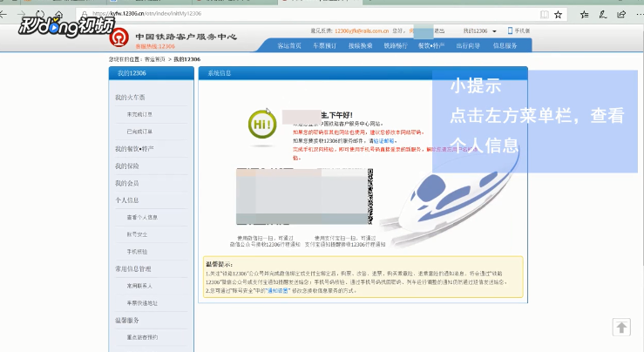Viewport: 644px width, 352px height.
Task: Open the 车票预订 navigation tab
Action: tap(324, 46)
